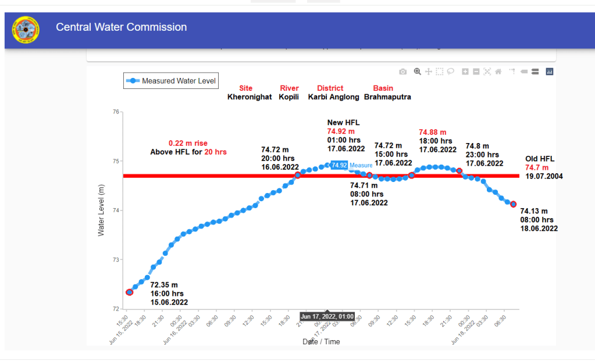The image size is (595, 364).
Task: Activate the Lasso Select tool
Action: [451, 72]
